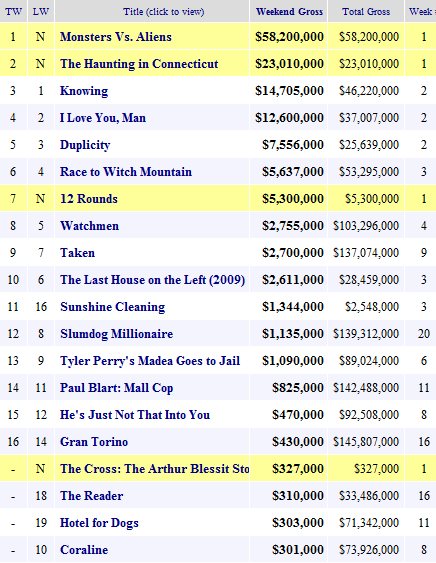Image resolution: width=436 pixels, height=563 pixels.
Task: Open the I Love You, Man link
Action: pyautogui.click(x=103, y=118)
